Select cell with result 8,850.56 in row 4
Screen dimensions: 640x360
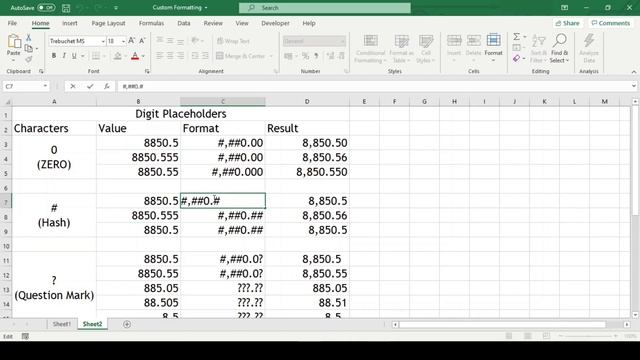[x=307, y=158]
